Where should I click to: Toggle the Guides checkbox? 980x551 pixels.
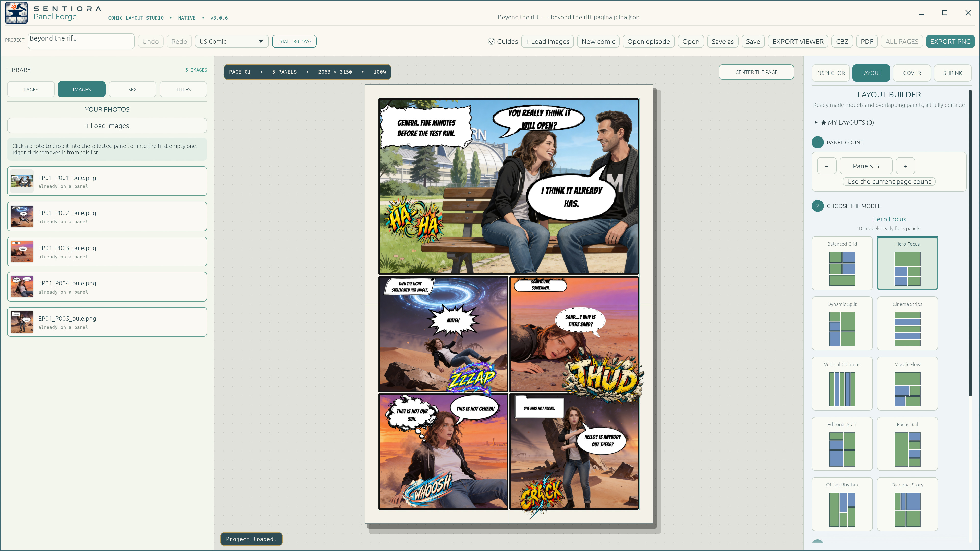pyautogui.click(x=492, y=41)
